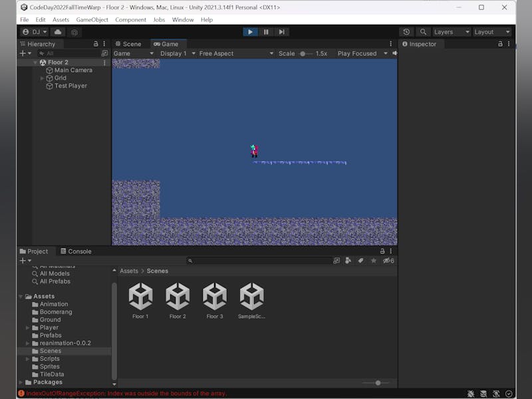Toggle the favorites star search filter

point(374,261)
